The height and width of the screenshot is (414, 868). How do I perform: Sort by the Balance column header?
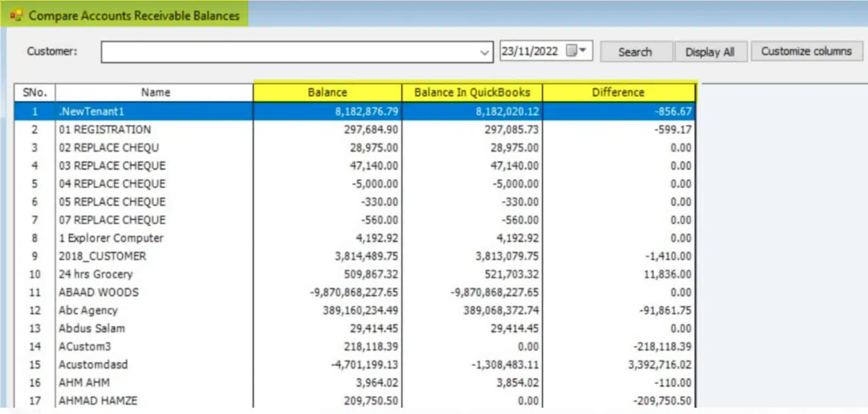point(327,92)
